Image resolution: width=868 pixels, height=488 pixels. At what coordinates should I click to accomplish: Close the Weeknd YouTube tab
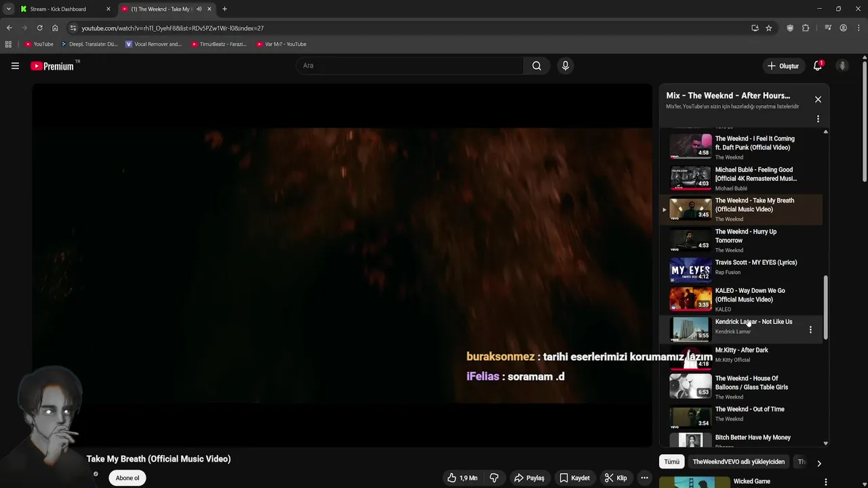[209, 9]
